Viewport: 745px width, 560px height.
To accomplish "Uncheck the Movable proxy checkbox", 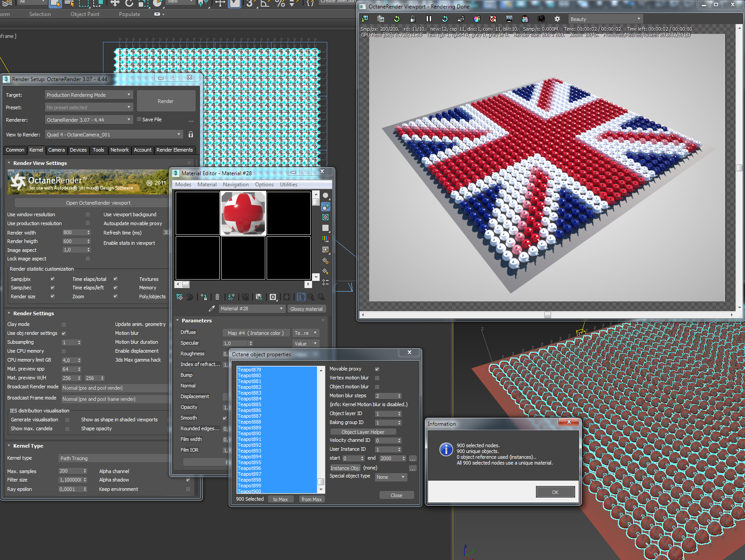I will 377,369.
